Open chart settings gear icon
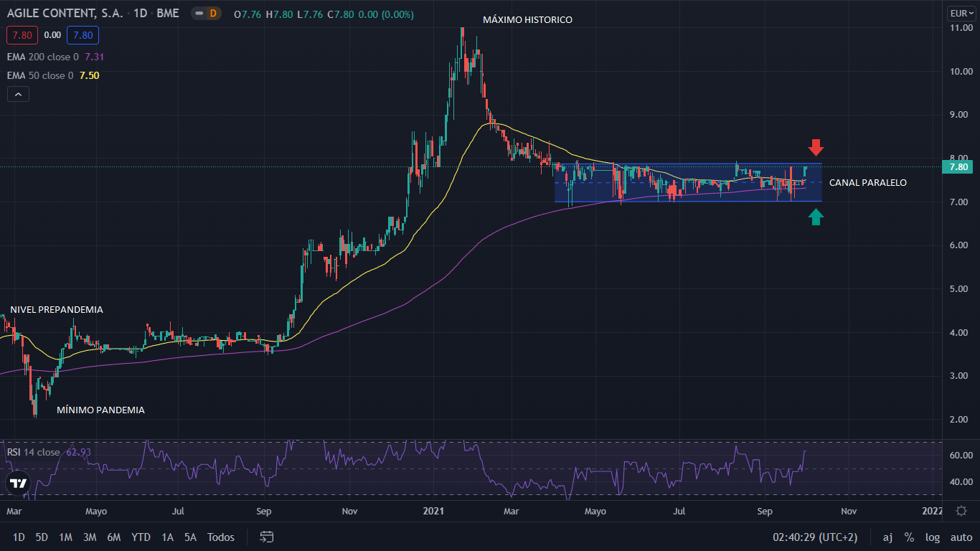Viewport: 980px width, 551px height. coord(961,511)
